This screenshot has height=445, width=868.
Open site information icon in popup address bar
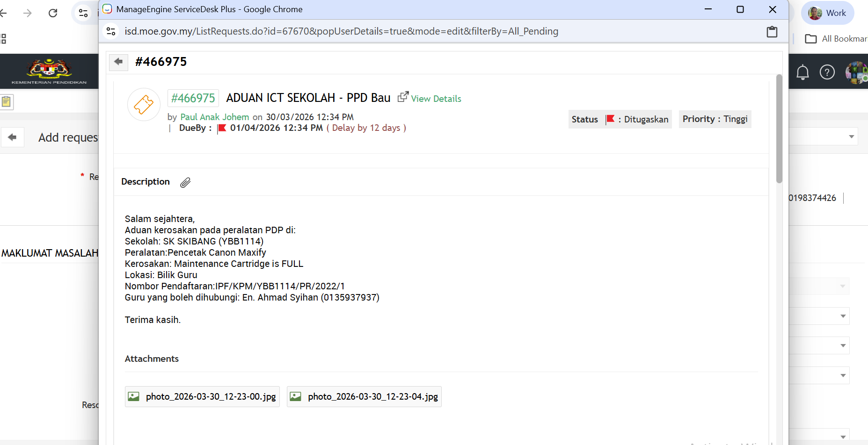(111, 31)
